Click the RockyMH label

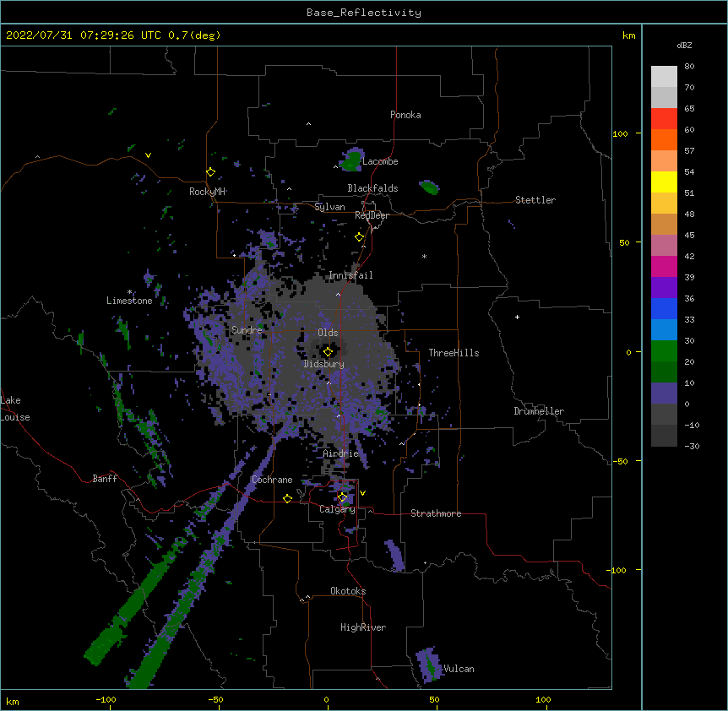click(x=207, y=192)
